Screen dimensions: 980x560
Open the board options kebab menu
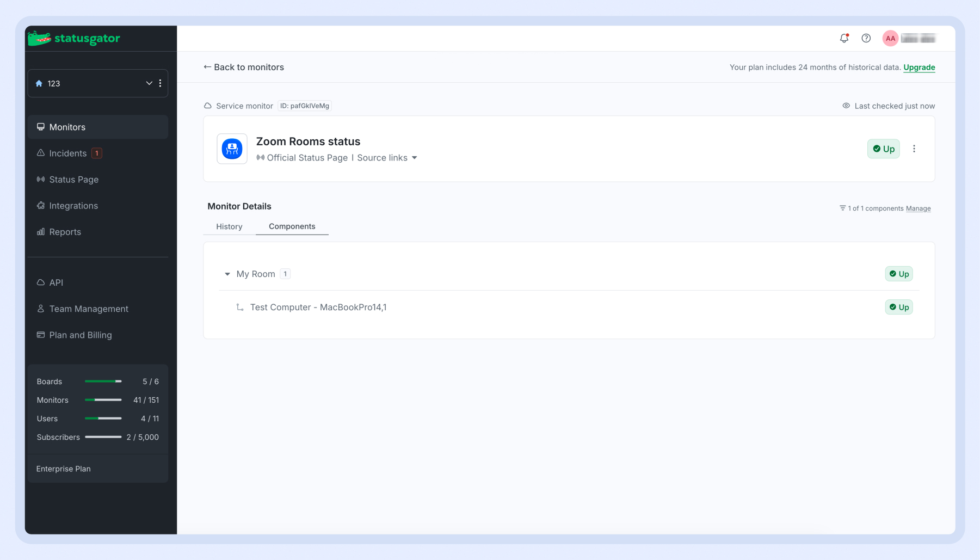click(160, 83)
